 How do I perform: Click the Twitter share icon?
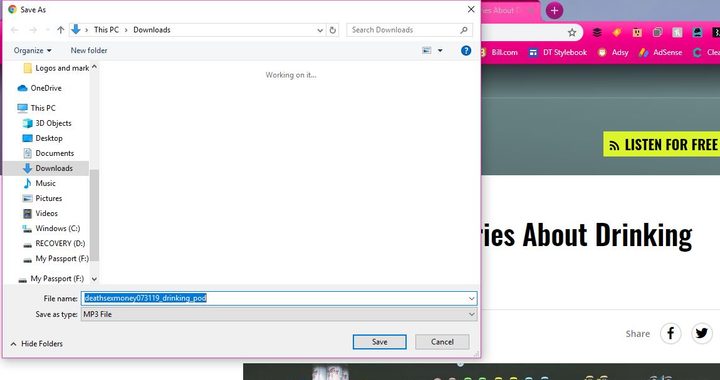(x=702, y=333)
